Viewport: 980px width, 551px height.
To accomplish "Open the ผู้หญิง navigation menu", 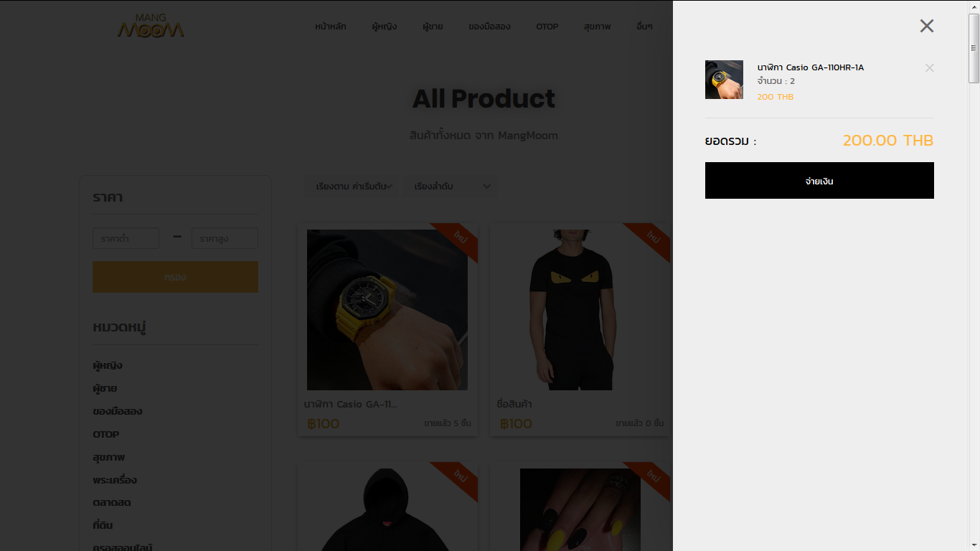I will tap(385, 27).
